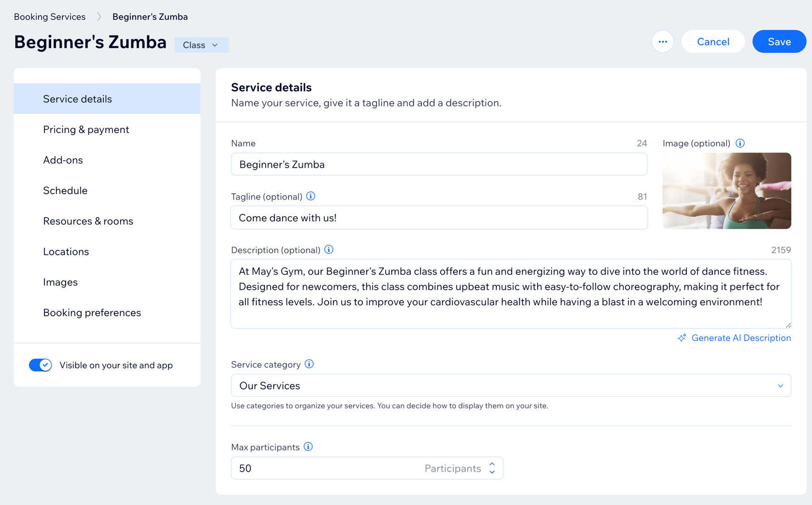Go to Locations section
812x505 pixels.
(107, 252)
